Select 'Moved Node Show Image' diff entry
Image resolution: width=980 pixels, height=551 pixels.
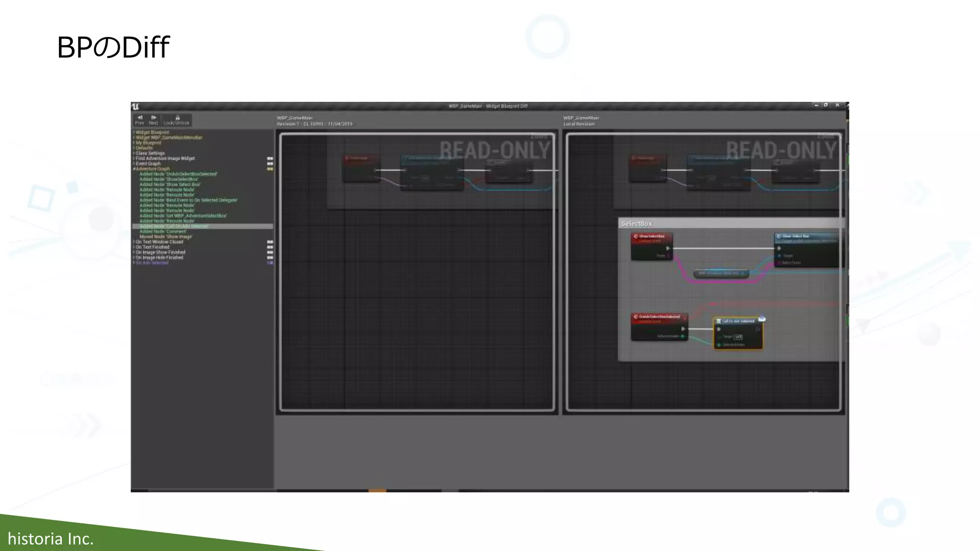tap(166, 237)
